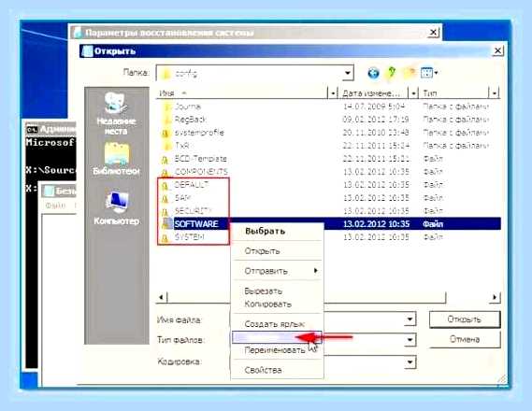Choose Выбрать in the context menu
This screenshot has width=532, height=411.
point(277,232)
